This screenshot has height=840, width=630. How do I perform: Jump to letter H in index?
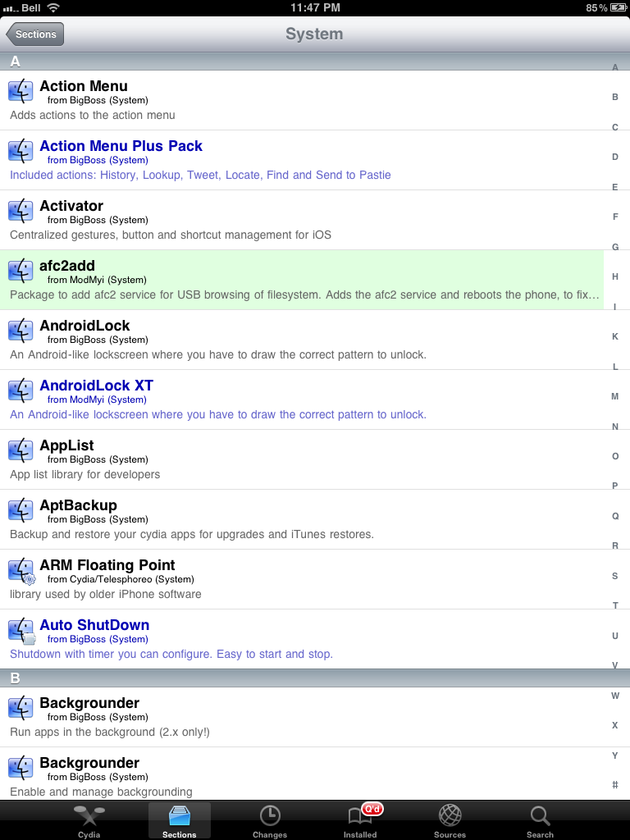click(615, 277)
